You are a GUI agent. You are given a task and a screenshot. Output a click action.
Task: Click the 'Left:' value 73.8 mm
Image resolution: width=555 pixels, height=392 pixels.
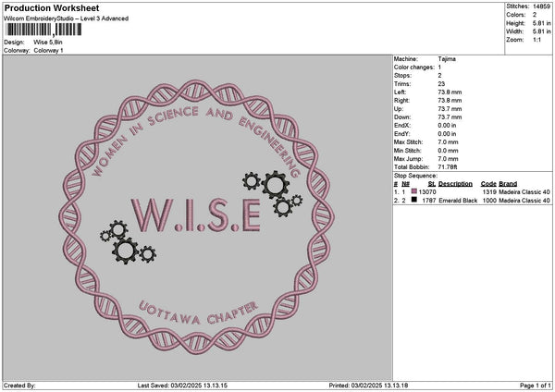[x=450, y=92]
